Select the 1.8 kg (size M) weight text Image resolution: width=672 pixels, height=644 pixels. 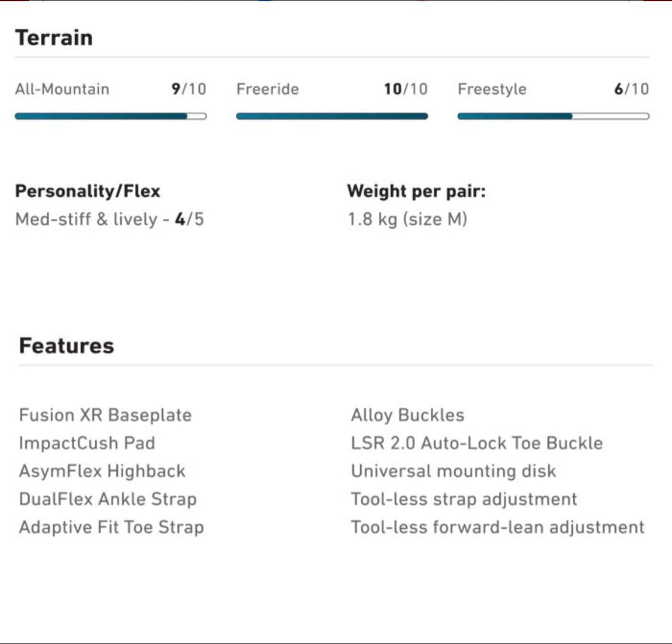(408, 219)
